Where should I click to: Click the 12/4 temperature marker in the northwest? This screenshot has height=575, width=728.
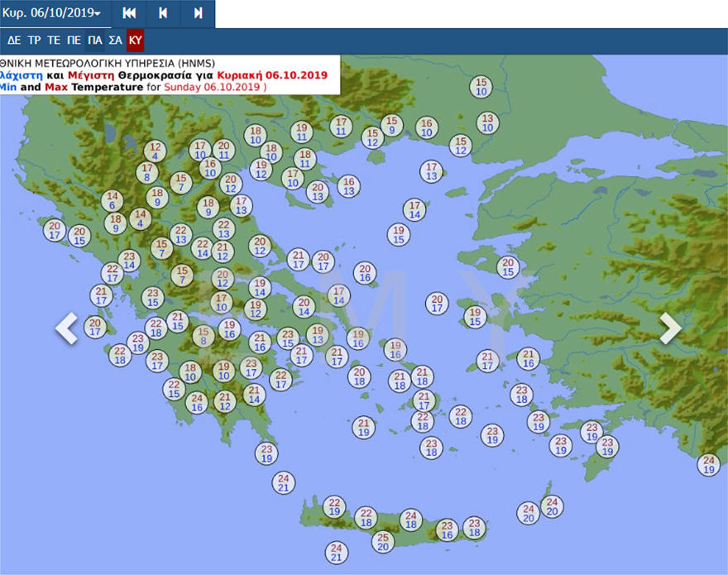tap(153, 151)
